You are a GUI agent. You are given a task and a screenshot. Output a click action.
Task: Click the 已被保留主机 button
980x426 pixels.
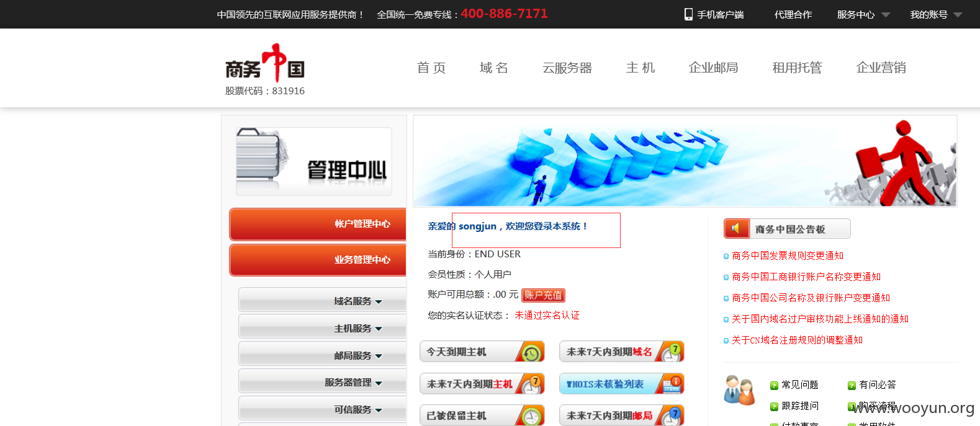[482, 415]
